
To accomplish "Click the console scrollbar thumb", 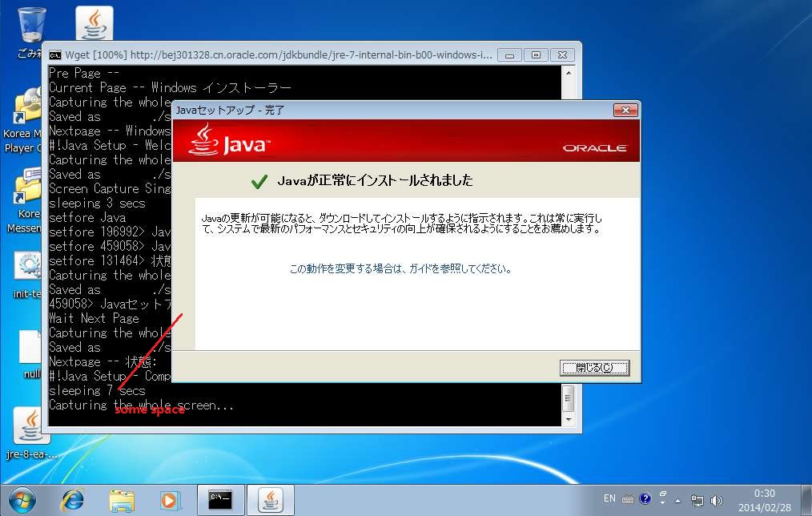I will click(568, 398).
